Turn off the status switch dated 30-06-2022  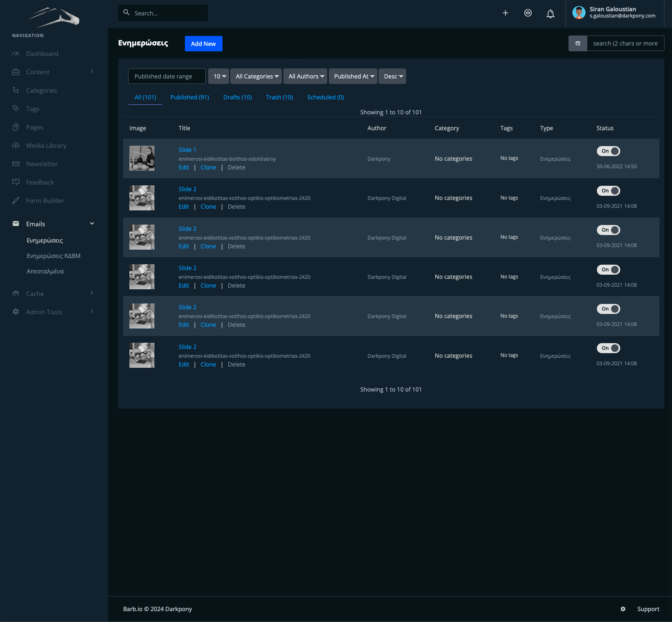pyautogui.click(x=608, y=151)
